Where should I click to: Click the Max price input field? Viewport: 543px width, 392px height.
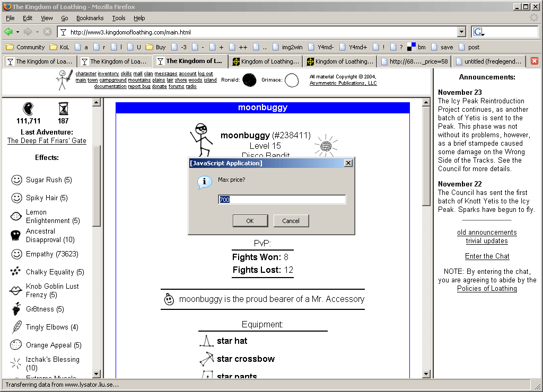tap(282, 199)
